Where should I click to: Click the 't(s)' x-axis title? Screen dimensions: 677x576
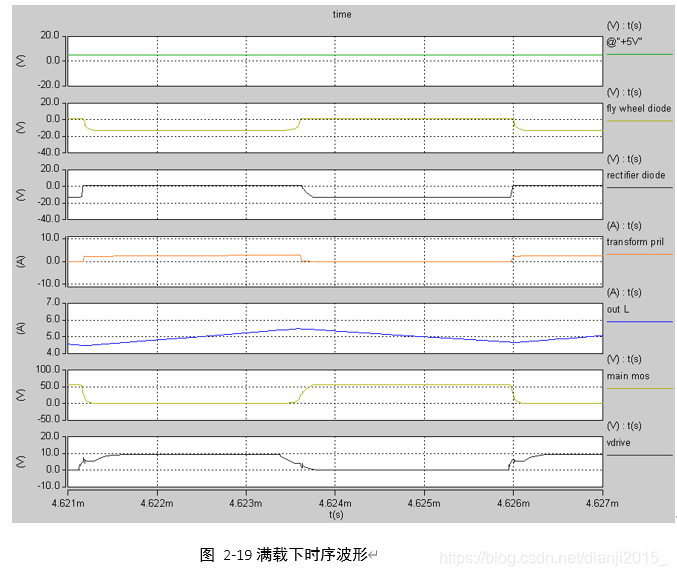pos(336,515)
